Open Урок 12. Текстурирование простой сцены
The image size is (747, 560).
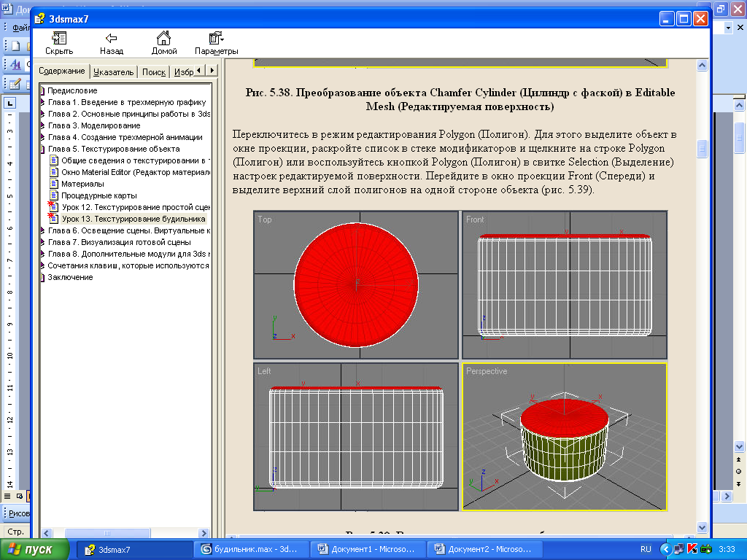pyautogui.click(x=136, y=207)
